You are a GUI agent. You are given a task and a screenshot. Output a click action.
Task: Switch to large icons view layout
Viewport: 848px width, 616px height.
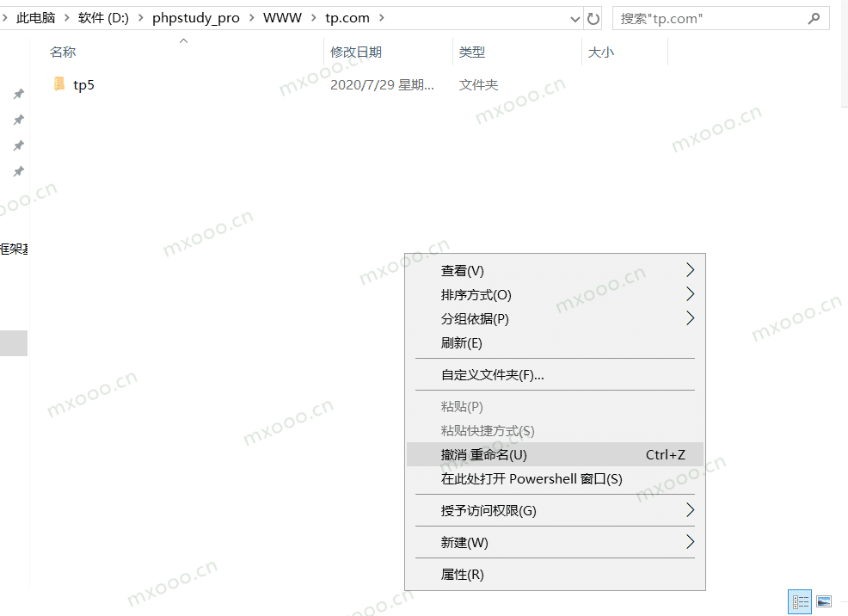coord(823,601)
